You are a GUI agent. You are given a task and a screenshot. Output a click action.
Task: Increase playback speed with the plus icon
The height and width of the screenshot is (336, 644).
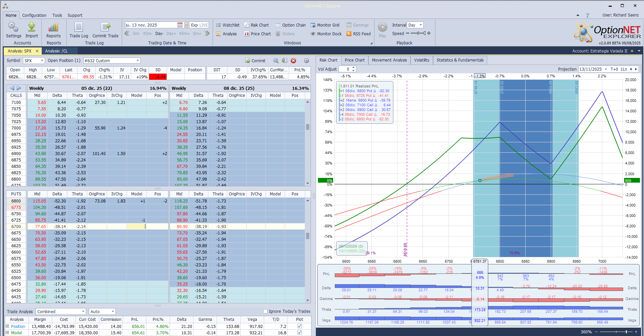pos(429,33)
